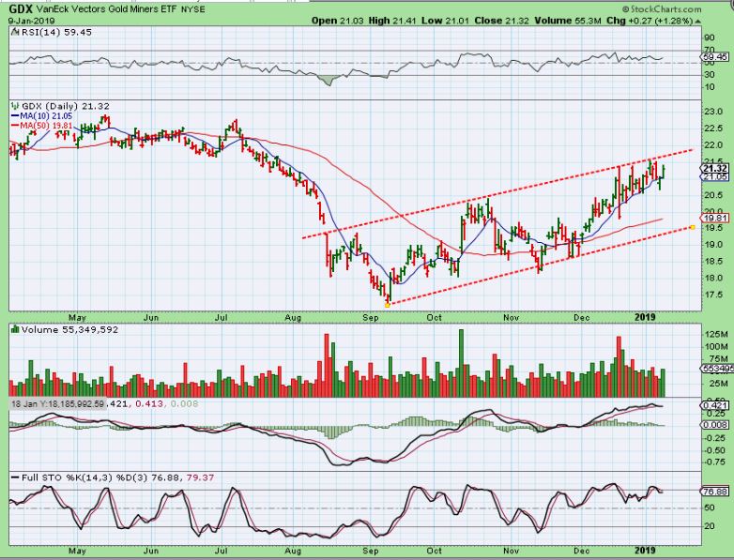The height and width of the screenshot is (560, 734).
Task: Click the 22.5 price axis label
Action: (x=711, y=129)
